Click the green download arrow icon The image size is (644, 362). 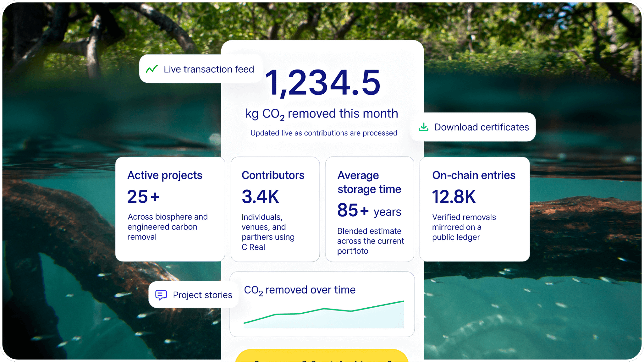tap(424, 127)
